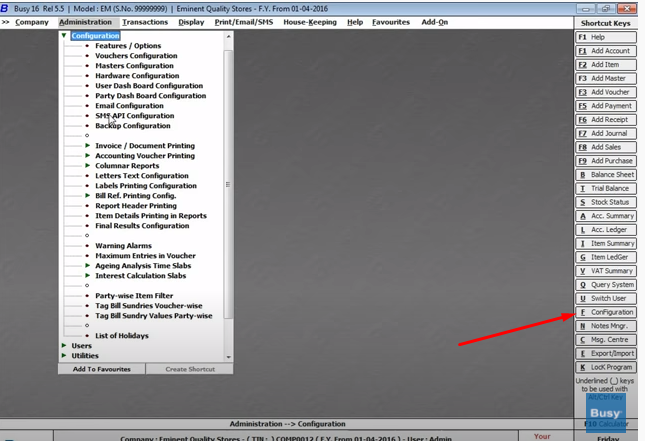This screenshot has height=441, width=645.
Task: Click the tree scrollbar up arrow
Action: click(228, 37)
